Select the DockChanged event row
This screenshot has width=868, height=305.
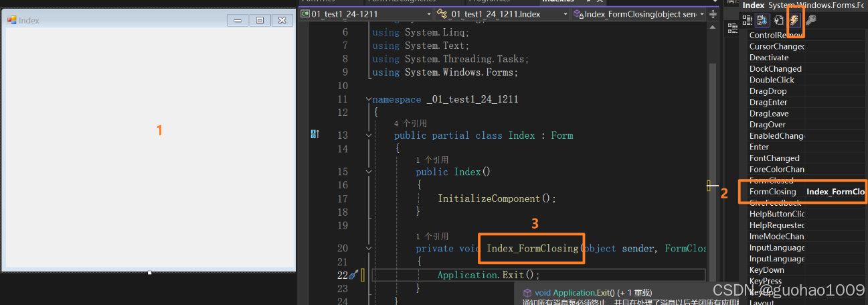coord(806,68)
